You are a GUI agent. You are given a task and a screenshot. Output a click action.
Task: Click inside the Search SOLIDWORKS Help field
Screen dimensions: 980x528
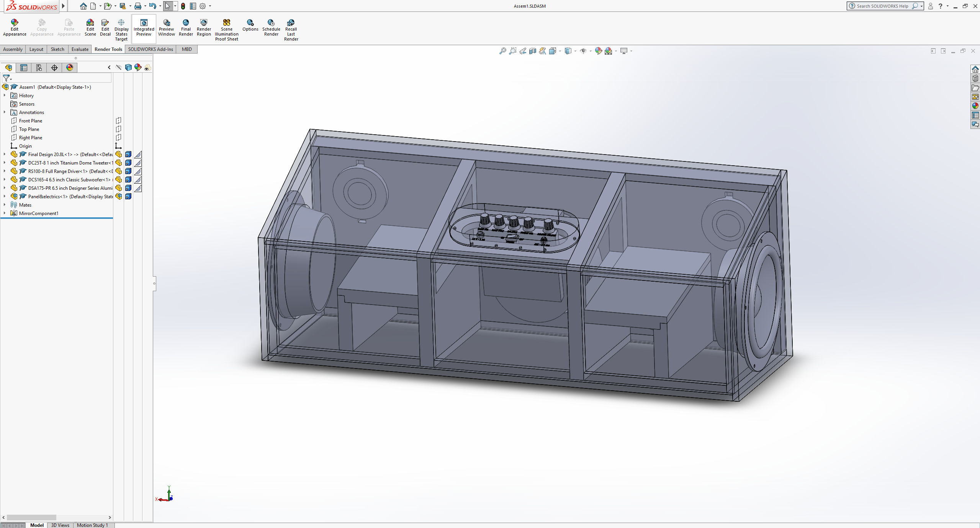click(x=885, y=6)
